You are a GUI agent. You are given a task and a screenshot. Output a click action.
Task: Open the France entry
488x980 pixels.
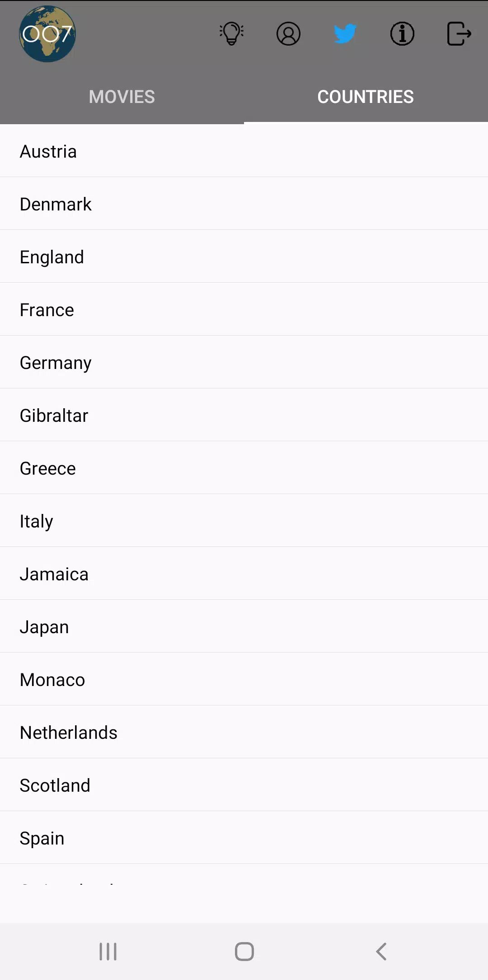click(244, 309)
